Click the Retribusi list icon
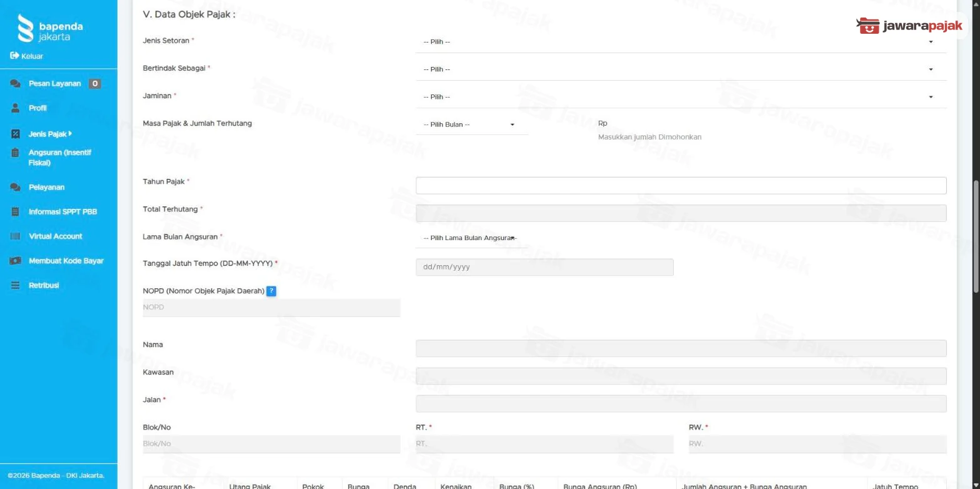This screenshot has height=489, width=980. (x=16, y=285)
